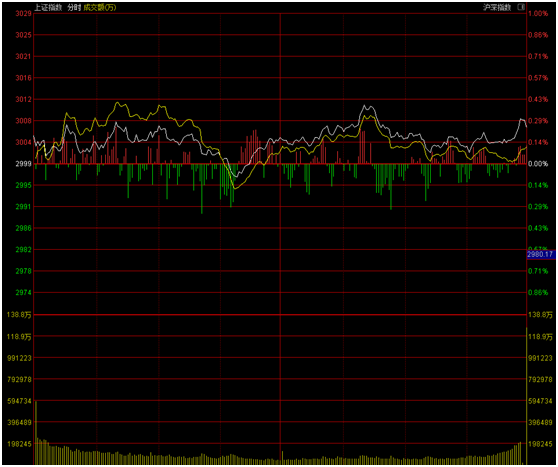Image resolution: width=558 pixels, height=467 pixels.
Task: Click the small panel icon beside 沪深指数
Action: (521, 7)
